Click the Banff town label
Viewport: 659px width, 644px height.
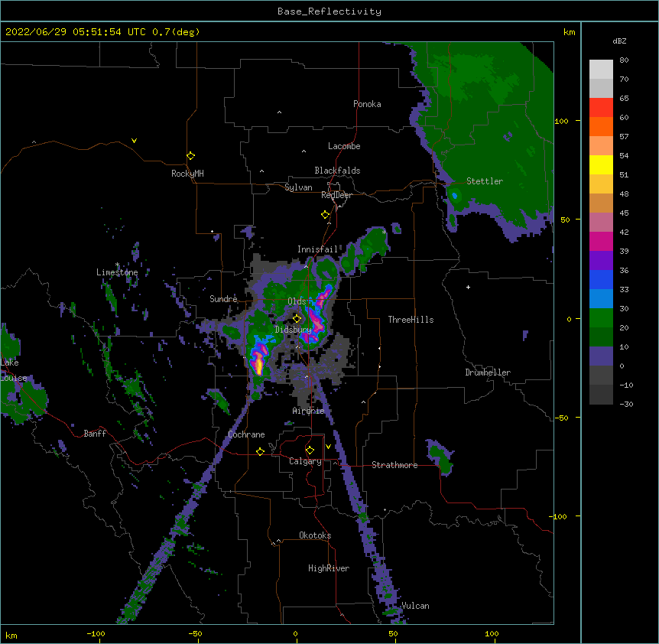pyautogui.click(x=95, y=434)
